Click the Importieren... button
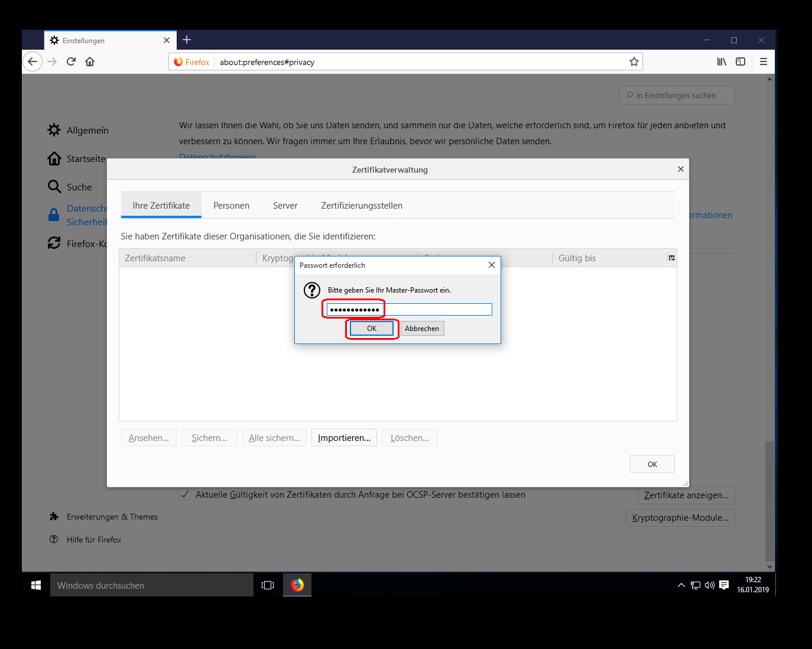This screenshot has width=812, height=649. 344,438
